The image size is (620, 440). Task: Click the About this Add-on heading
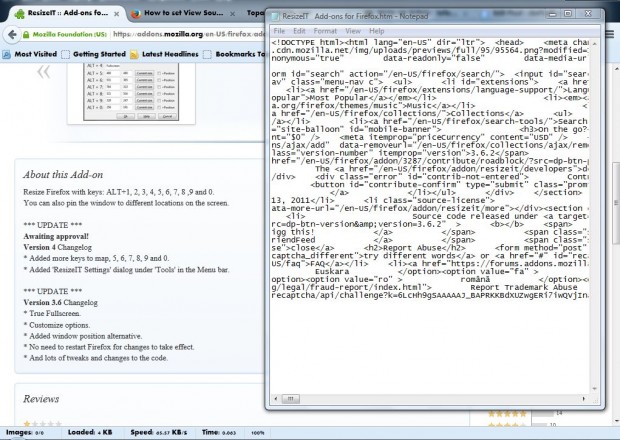tap(63, 174)
